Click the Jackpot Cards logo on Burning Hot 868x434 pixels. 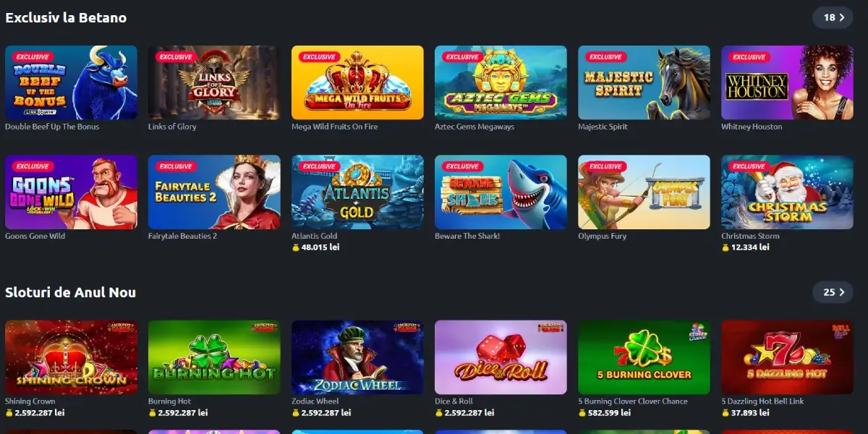click(263, 328)
